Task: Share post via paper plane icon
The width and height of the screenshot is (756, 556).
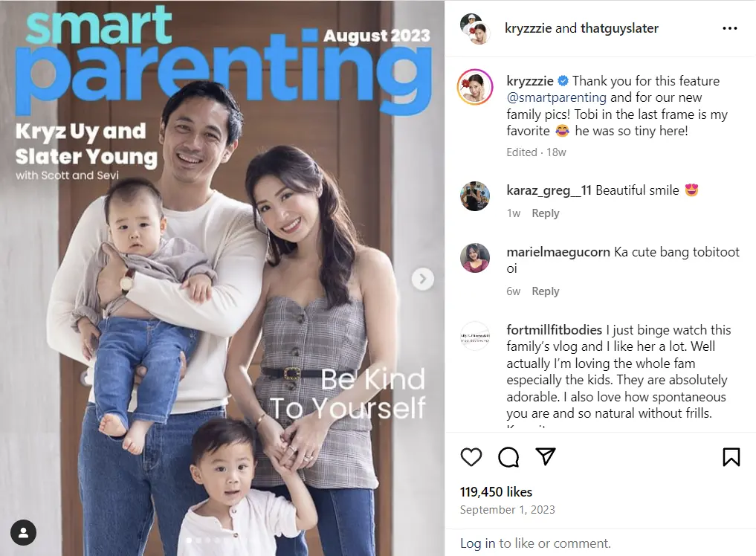Action: pyautogui.click(x=546, y=456)
